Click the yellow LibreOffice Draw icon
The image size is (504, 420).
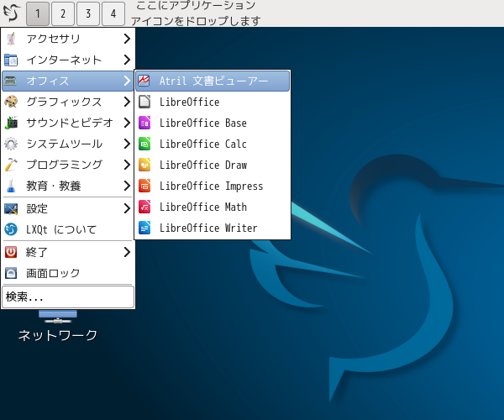tap(144, 165)
